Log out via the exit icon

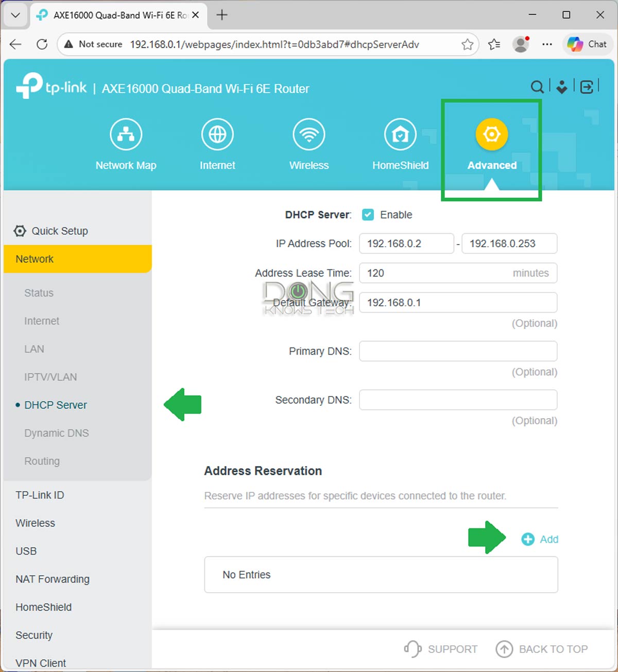[x=587, y=87]
